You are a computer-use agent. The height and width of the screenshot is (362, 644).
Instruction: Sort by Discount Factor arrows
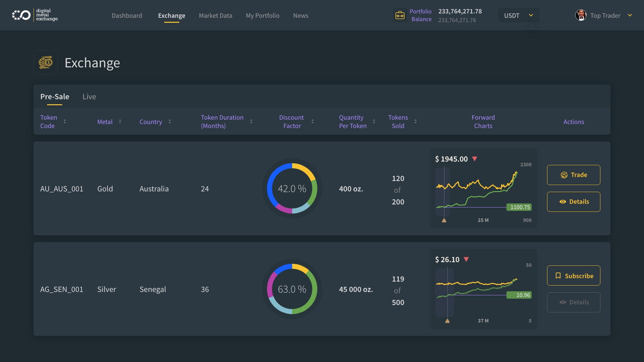313,122
